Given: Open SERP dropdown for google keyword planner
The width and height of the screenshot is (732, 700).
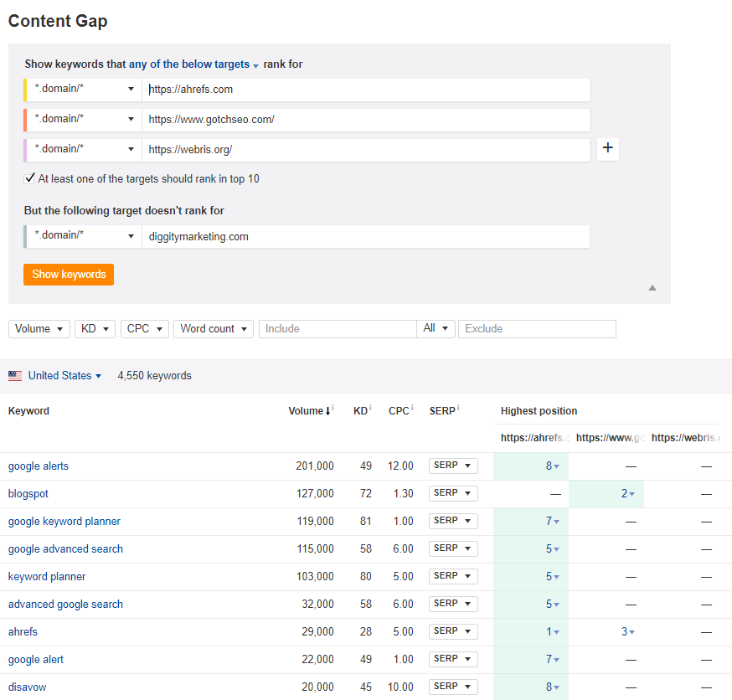Looking at the screenshot, I should coord(453,521).
